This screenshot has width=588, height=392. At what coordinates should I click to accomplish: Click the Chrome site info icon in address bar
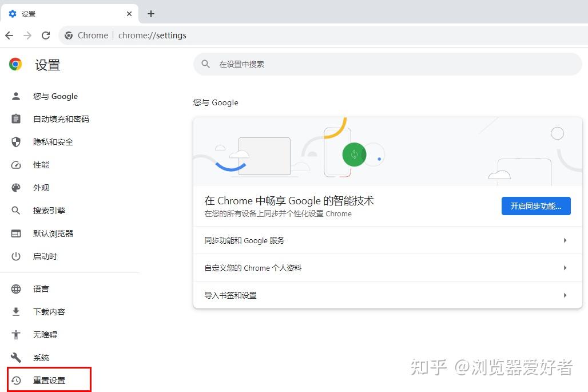coord(69,35)
